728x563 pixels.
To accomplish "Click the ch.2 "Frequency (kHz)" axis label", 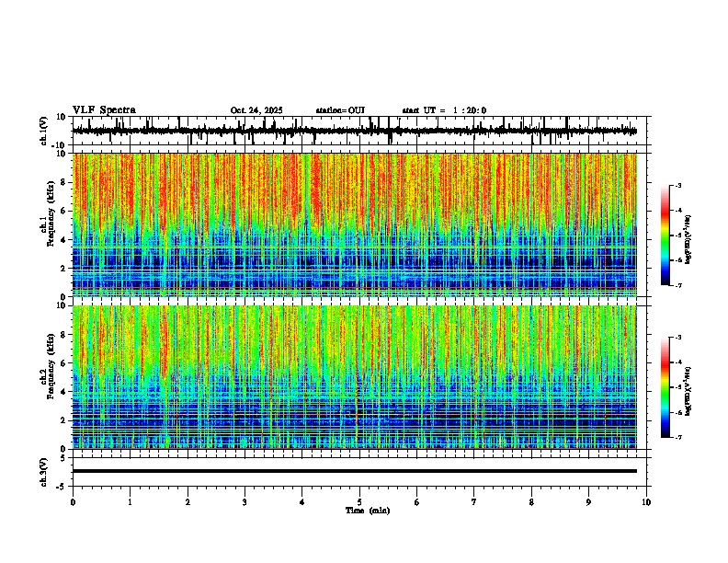I will pos(51,366).
